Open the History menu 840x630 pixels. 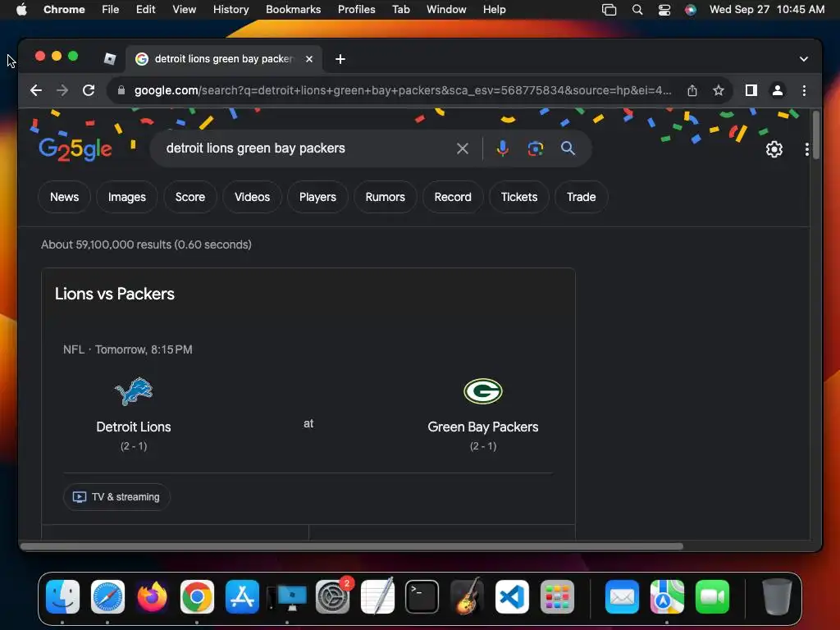pos(231,10)
